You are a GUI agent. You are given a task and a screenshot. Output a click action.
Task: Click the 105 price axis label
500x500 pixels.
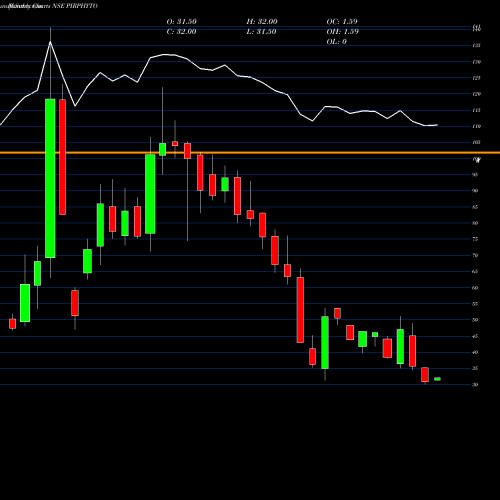point(476,142)
